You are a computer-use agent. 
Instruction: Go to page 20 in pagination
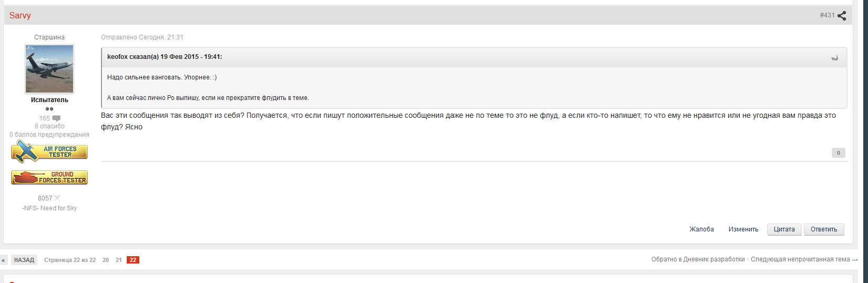pos(106,260)
